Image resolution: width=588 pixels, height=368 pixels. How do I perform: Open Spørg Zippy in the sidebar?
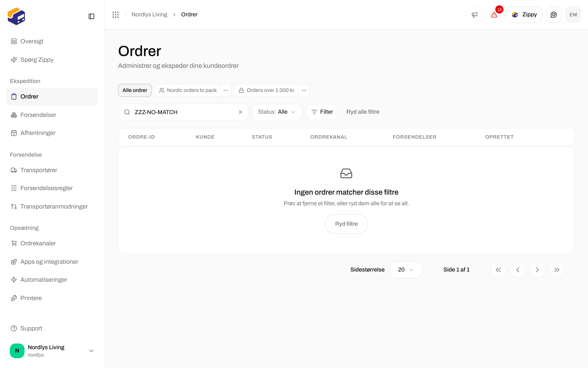[x=52, y=60]
